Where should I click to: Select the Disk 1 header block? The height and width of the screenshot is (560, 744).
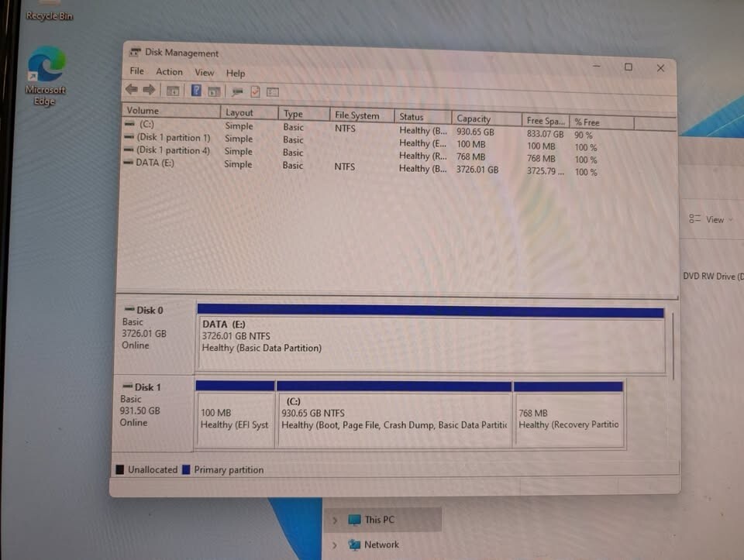153,413
